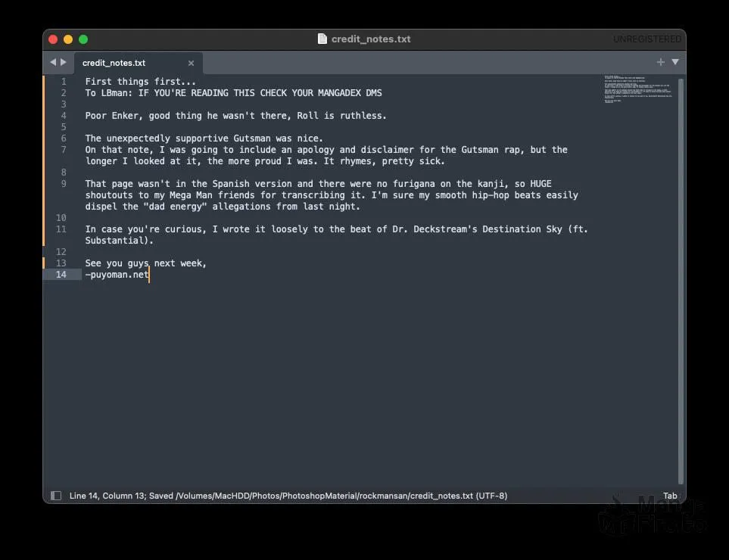Click "See you guys next week," line

coord(145,263)
